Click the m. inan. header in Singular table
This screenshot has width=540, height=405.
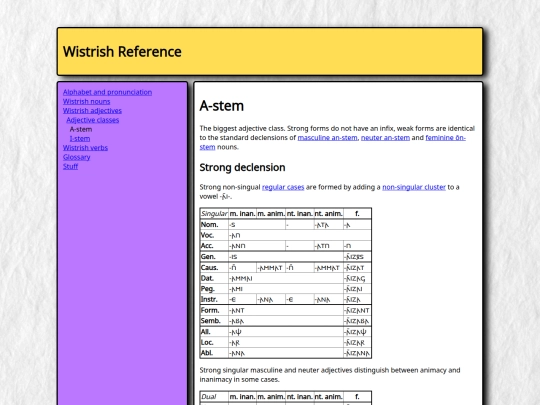tap(242, 214)
